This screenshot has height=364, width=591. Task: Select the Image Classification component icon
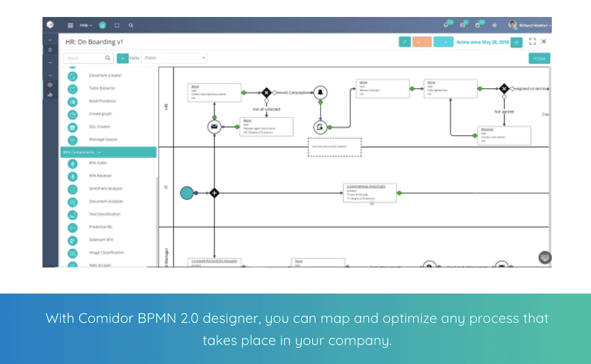pos(72,253)
